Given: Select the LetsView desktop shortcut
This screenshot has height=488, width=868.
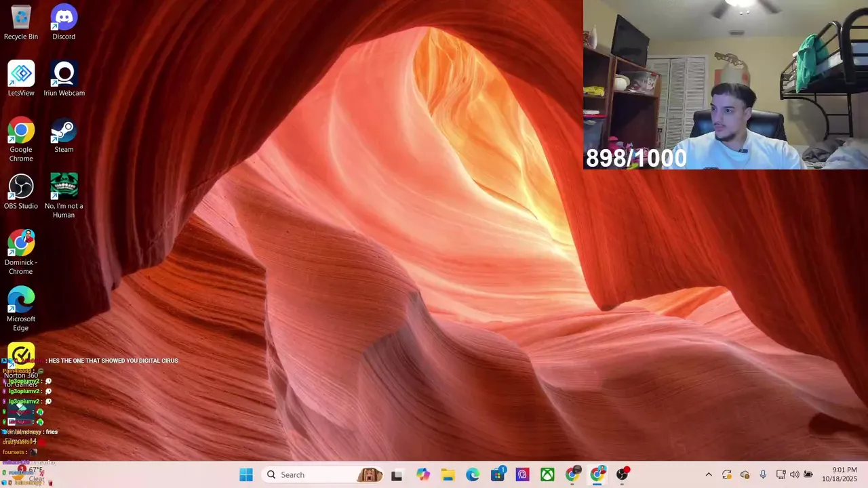Looking at the screenshot, I should coord(21,79).
